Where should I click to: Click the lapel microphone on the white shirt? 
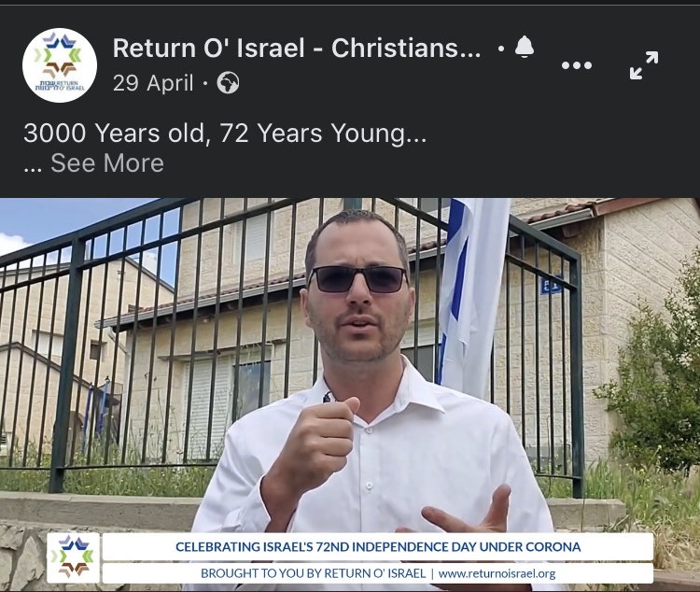(x=328, y=396)
